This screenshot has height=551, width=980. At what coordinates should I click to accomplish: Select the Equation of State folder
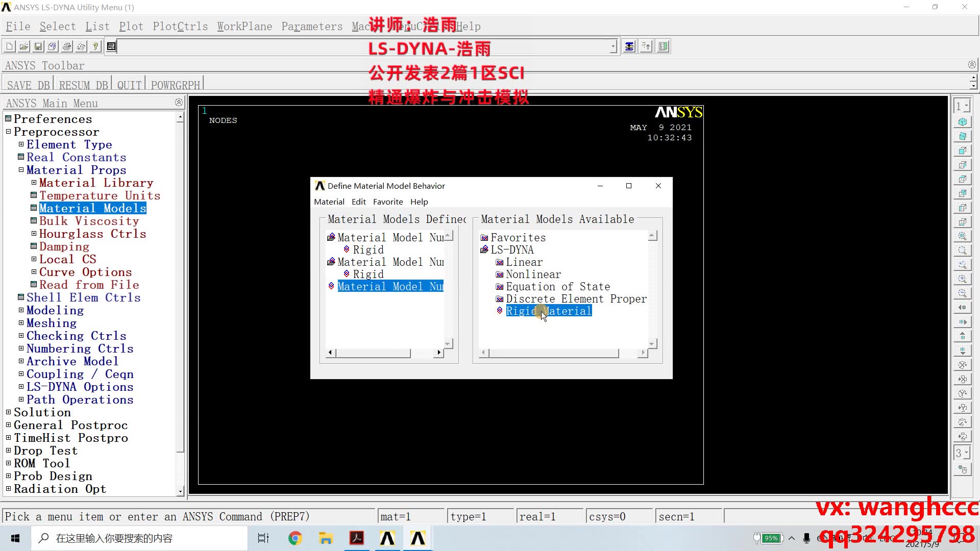tap(557, 287)
